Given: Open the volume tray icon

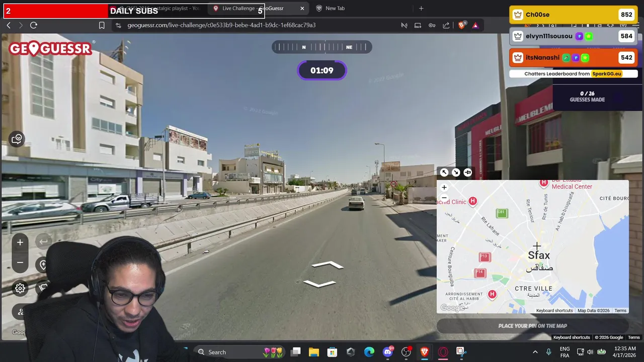Looking at the screenshot, I should (590, 352).
